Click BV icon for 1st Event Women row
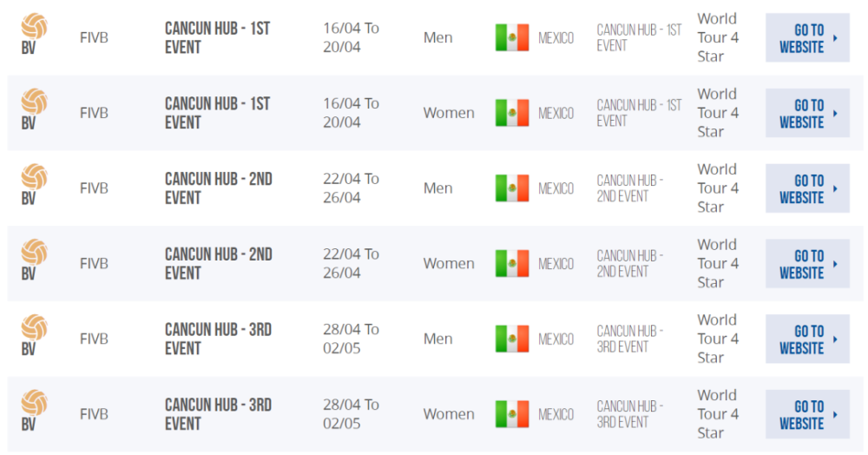868x455 pixels. 34,109
